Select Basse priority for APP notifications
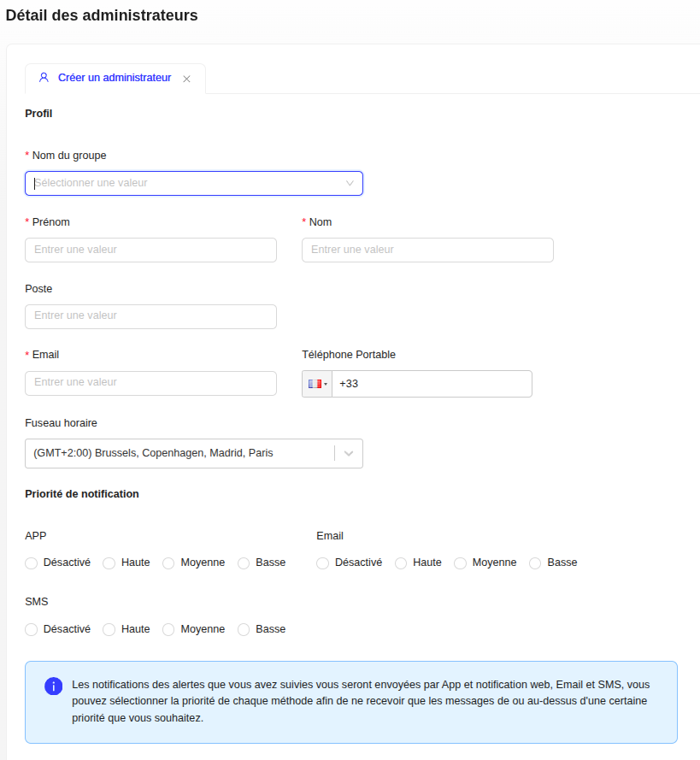Image resolution: width=700 pixels, height=760 pixels. tap(243, 563)
